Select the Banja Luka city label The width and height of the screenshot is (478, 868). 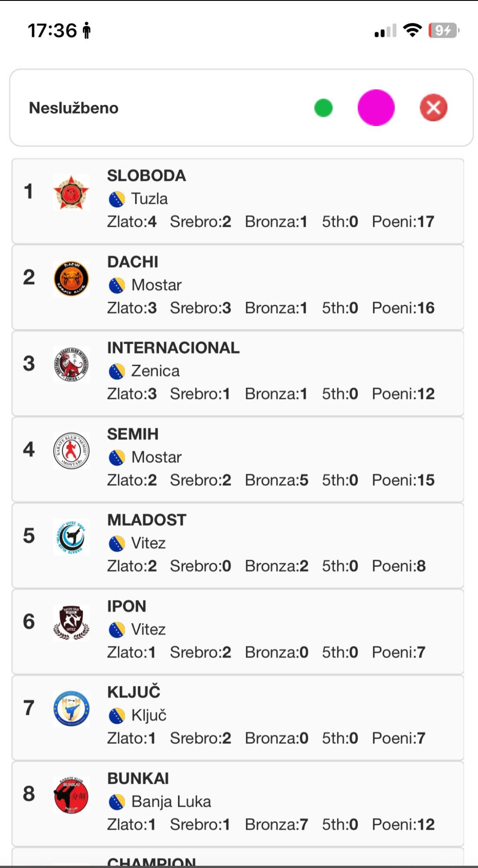[171, 802]
